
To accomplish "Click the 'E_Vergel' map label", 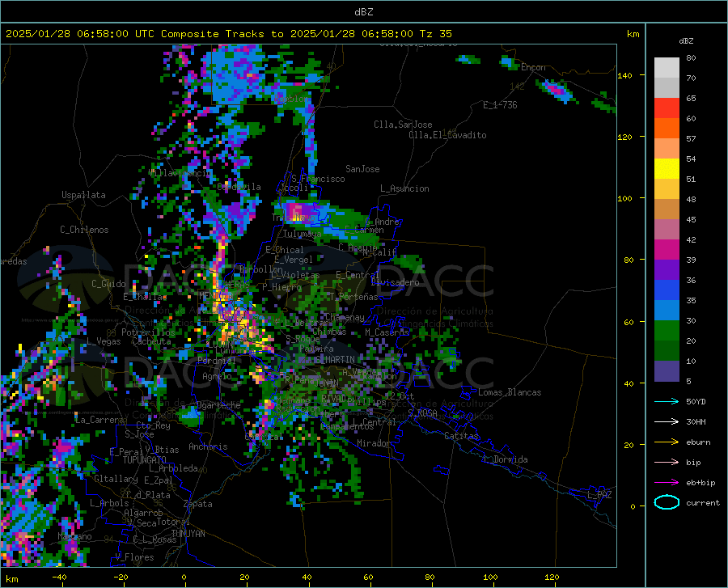I will (294, 260).
